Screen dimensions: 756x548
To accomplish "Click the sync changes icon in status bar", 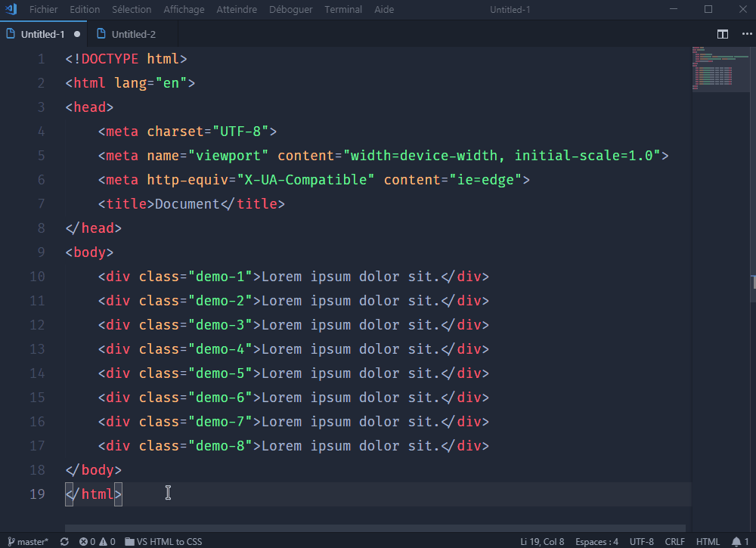I will (64, 541).
